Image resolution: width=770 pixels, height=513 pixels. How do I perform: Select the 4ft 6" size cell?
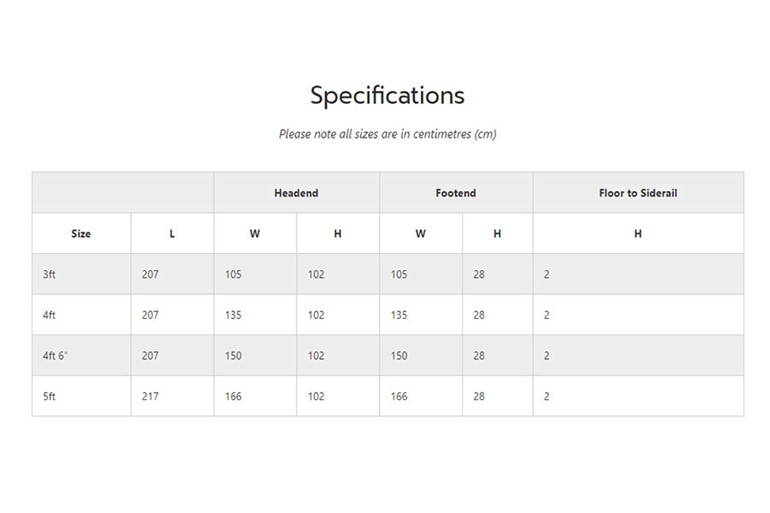click(x=81, y=356)
